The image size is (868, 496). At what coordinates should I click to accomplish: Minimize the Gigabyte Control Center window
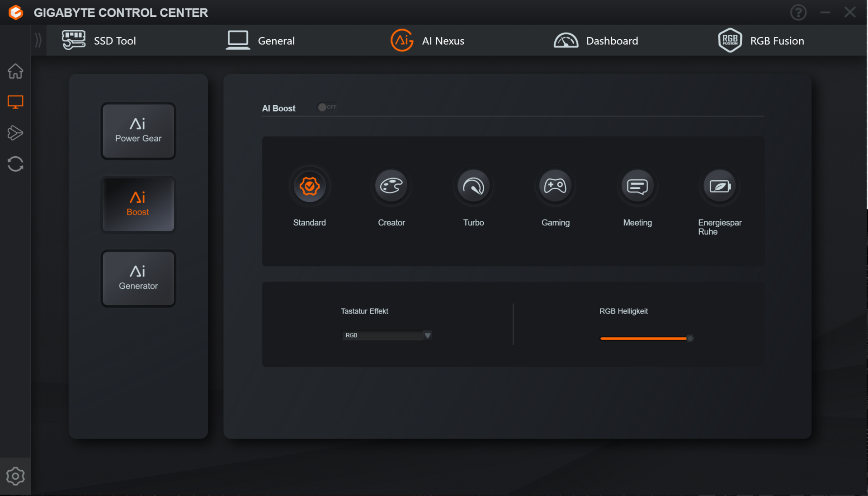[x=825, y=12]
